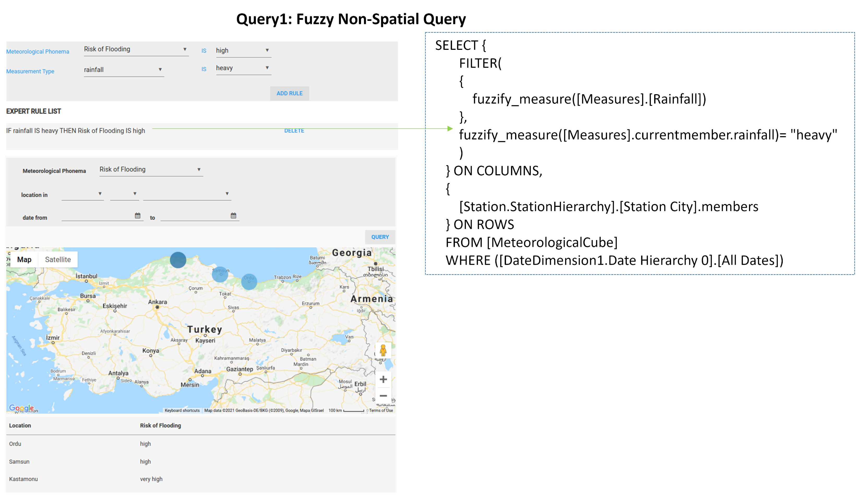868x504 pixels.
Task: Click the ADD RULE button
Action: tap(289, 93)
